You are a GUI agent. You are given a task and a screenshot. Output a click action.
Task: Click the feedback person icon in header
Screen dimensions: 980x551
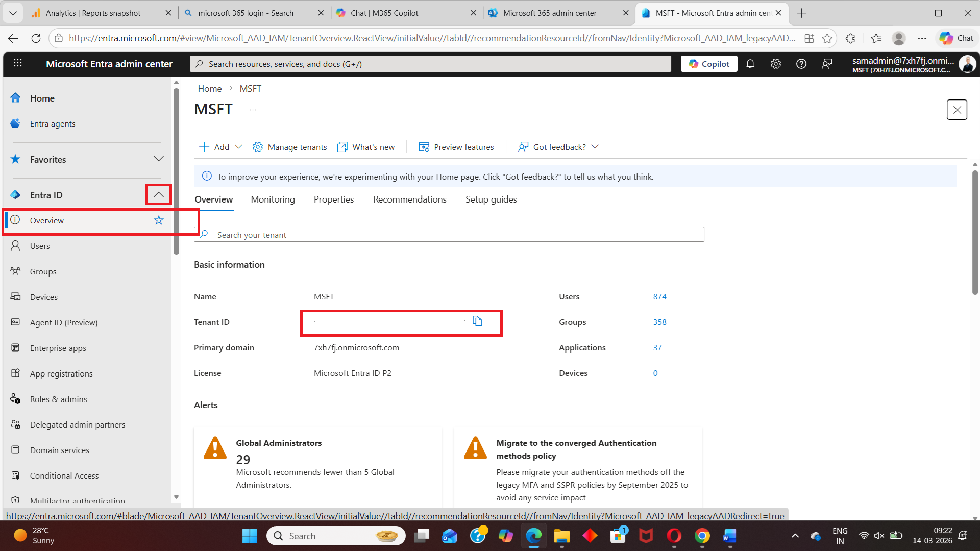[827, 64]
